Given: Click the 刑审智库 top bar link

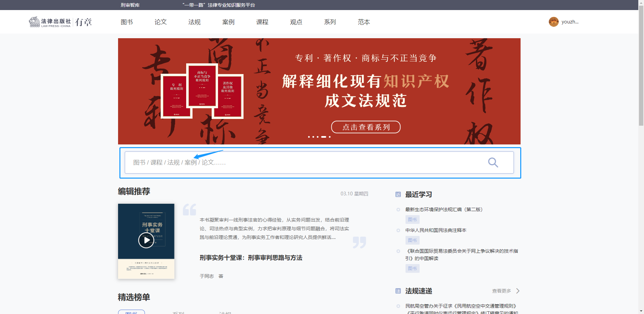Looking at the screenshot, I should pos(130,5).
